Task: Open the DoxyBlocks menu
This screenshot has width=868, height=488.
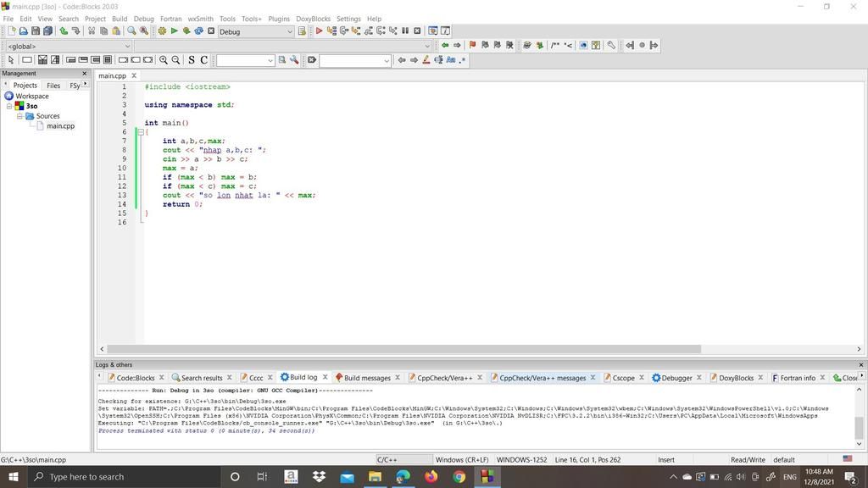Action: pyautogui.click(x=313, y=19)
